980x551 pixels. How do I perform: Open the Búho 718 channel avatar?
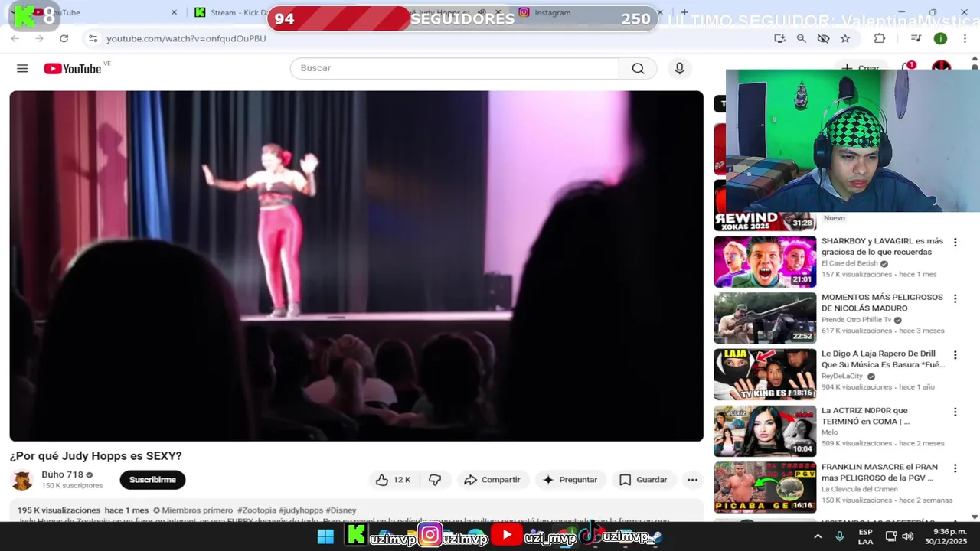pyautogui.click(x=22, y=480)
